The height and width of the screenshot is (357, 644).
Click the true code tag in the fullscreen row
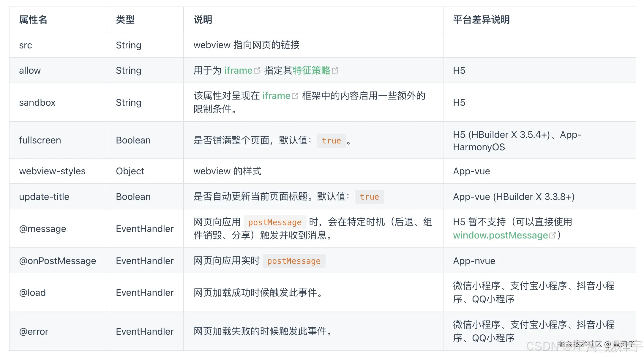click(331, 140)
